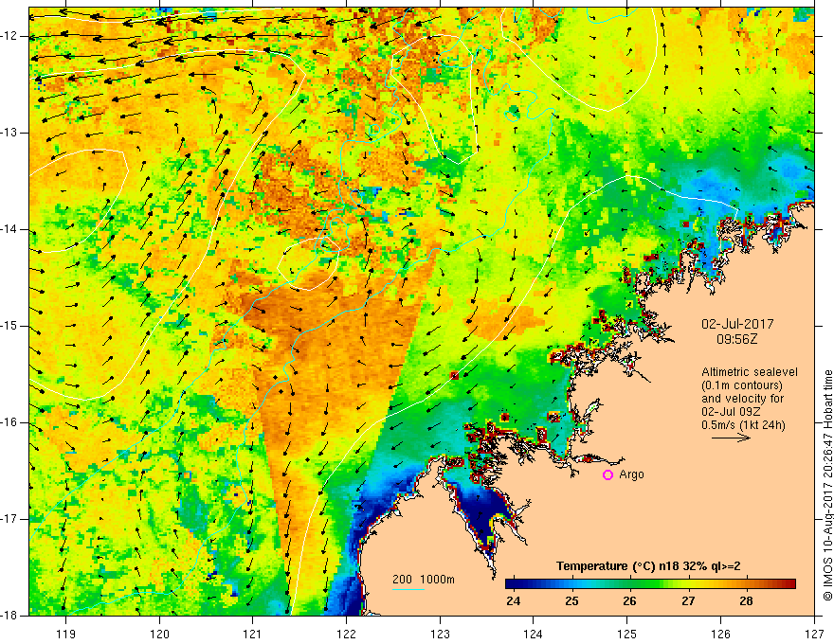
Task: Click longitude label 119 on the axis
Action: [x=66, y=634]
